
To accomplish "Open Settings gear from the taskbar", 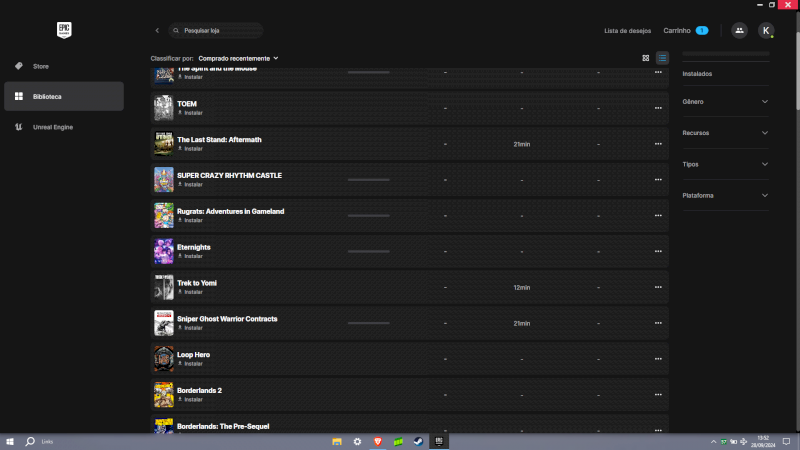I will (x=357, y=442).
